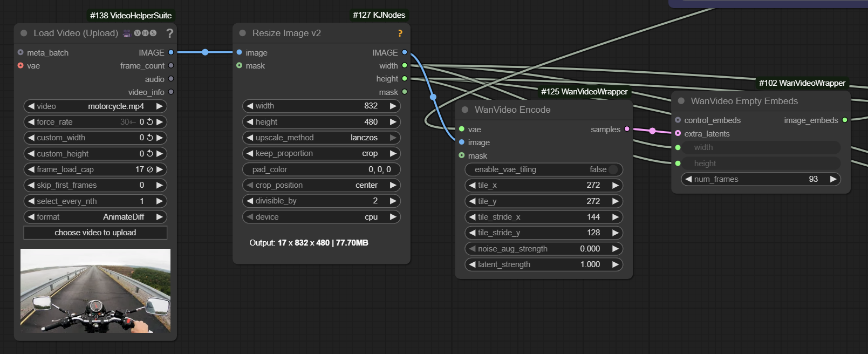Open the crop_position center dropdown

322,185
